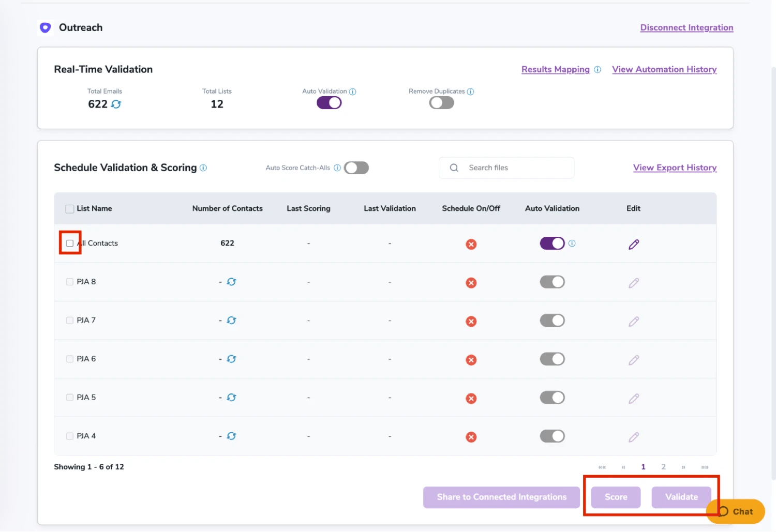The width and height of the screenshot is (776, 532).
Task: Refresh the PJA 4 contacts count
Action: 231,436
